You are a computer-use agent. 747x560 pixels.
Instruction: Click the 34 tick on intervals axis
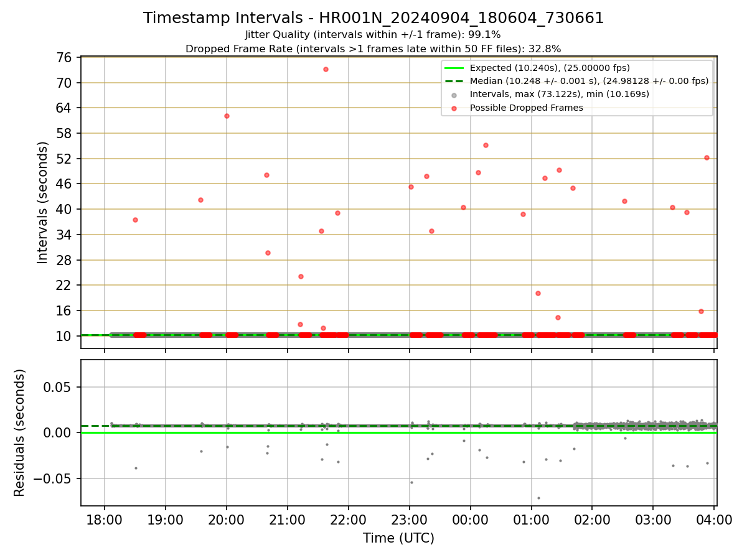click(65, 235)
